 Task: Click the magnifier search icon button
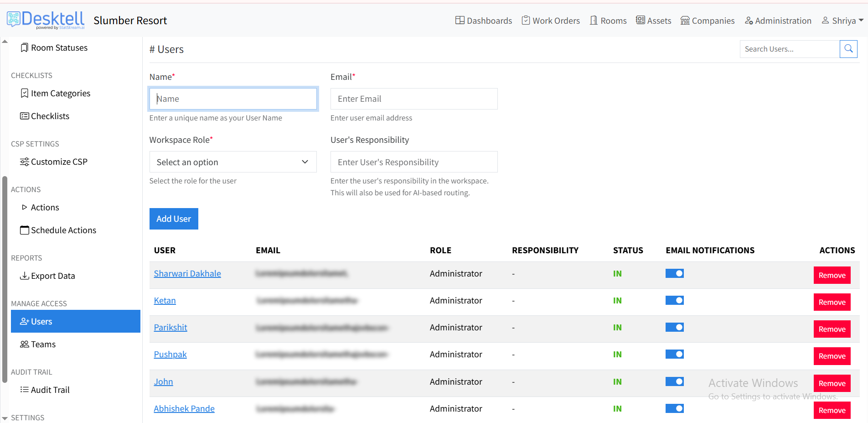[848, 49]
